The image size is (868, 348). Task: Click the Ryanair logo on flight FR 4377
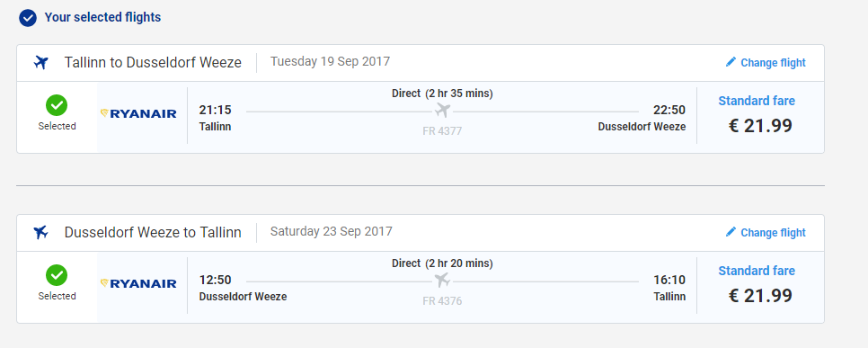[138, 113]
